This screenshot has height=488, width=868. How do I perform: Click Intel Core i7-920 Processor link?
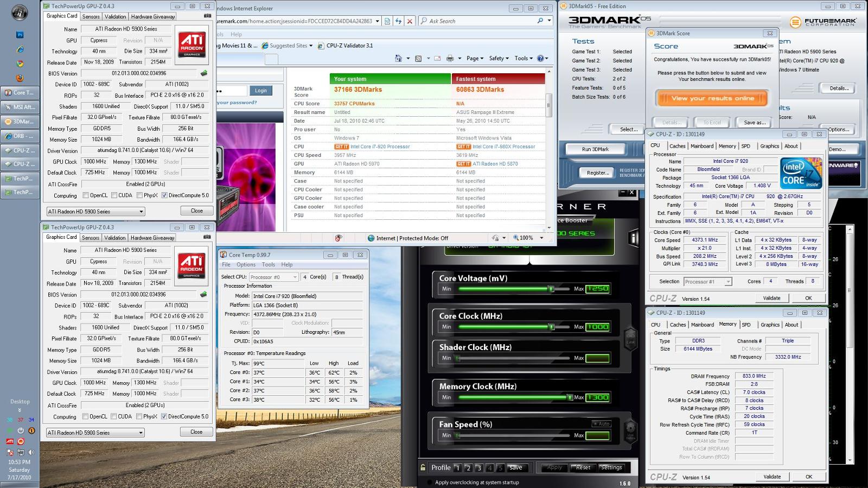380,147
